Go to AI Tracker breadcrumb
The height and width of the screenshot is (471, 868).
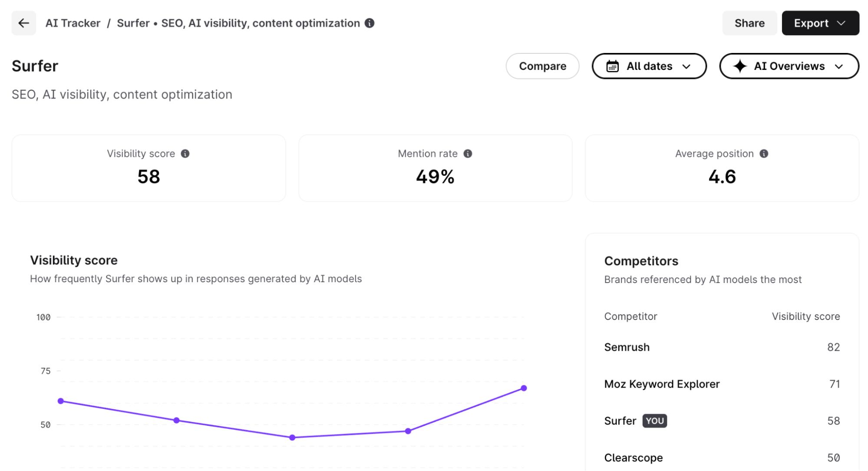pyautogui.click(x=73, y=23)
